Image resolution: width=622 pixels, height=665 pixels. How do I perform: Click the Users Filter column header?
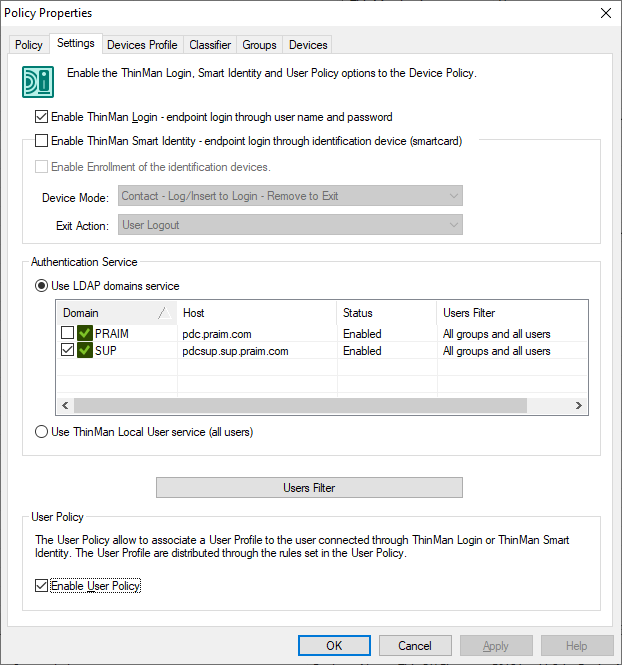[512, 313]
